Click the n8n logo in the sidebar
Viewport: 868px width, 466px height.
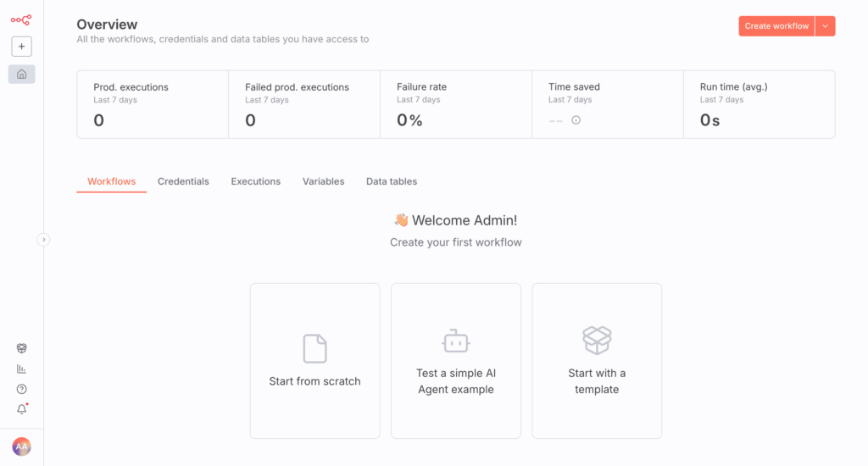(x=21, y=19)
